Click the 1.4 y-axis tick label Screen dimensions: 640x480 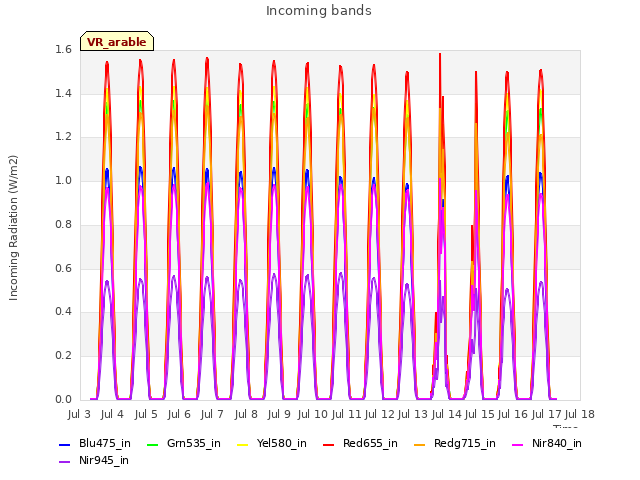pos(63,93)
